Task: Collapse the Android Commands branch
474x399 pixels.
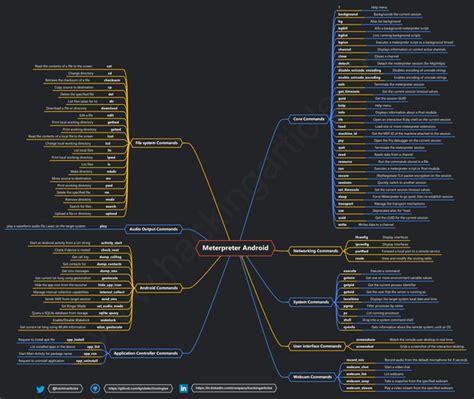Action: [159, 288]
